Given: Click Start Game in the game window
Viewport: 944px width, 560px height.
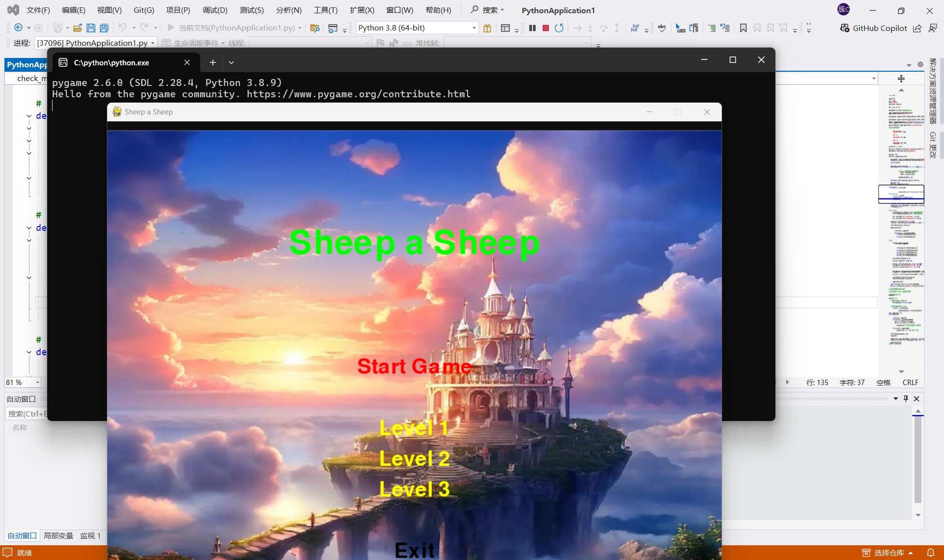Looking at the screenshot, I should tap(414, 366).
